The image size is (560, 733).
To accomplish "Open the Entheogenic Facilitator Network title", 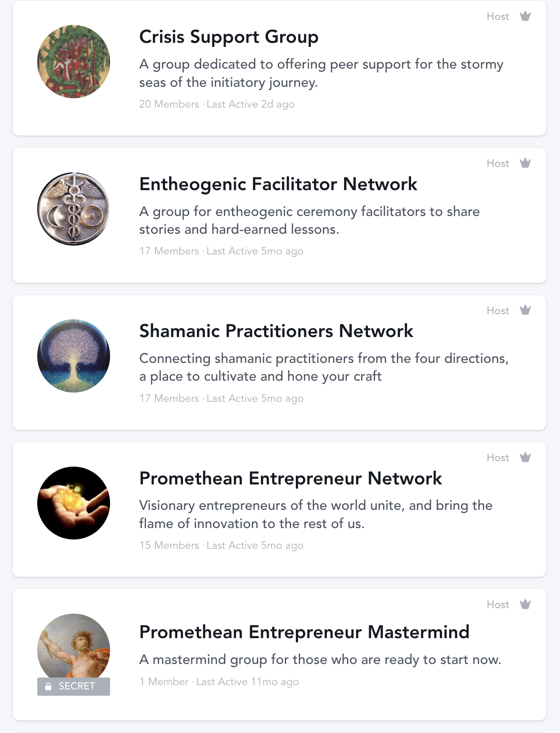I will [278, 184].
